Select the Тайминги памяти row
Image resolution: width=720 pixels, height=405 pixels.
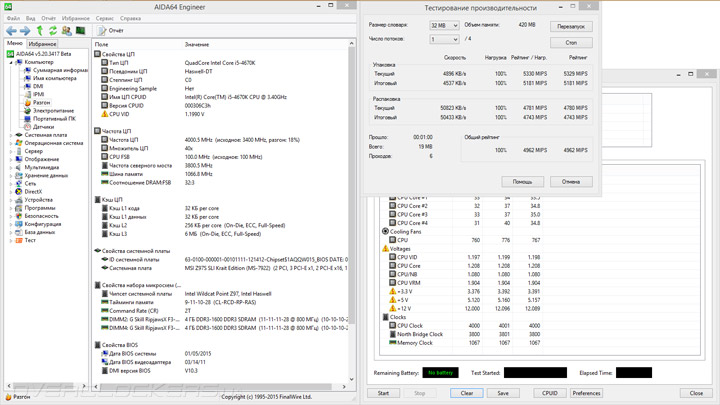click(x=220, y=302)
